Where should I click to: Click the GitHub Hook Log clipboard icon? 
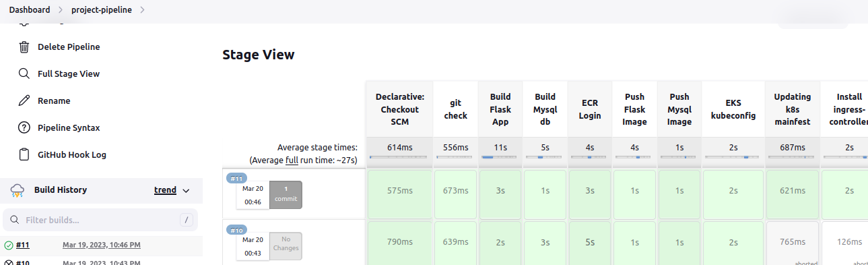24,155
